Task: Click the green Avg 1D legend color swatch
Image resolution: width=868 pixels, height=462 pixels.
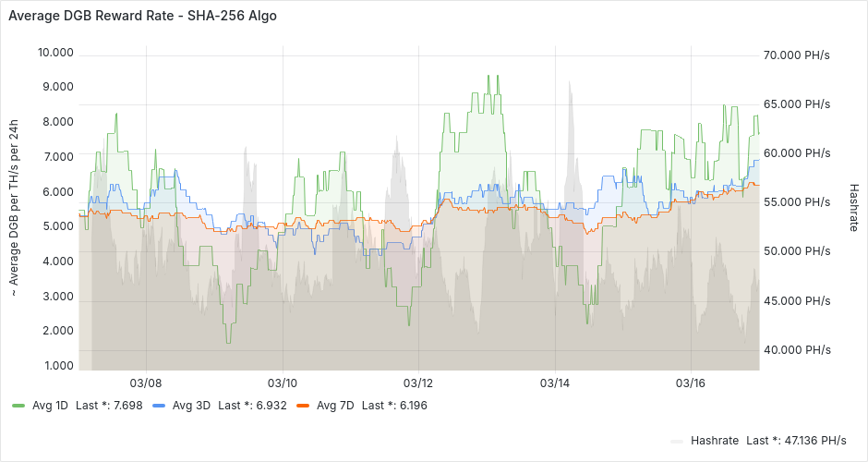Action: (x=18, y=405)
